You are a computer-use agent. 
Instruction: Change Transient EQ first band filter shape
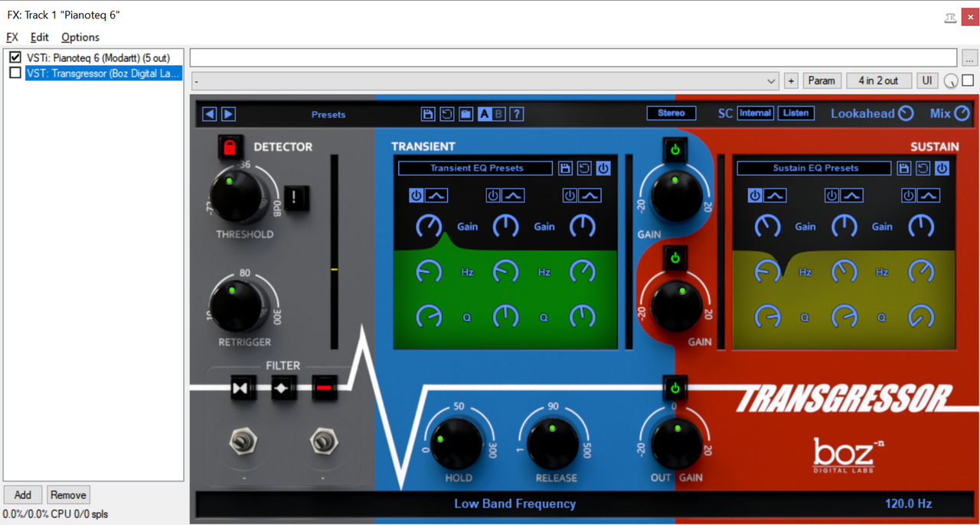(x=436, y=196)
